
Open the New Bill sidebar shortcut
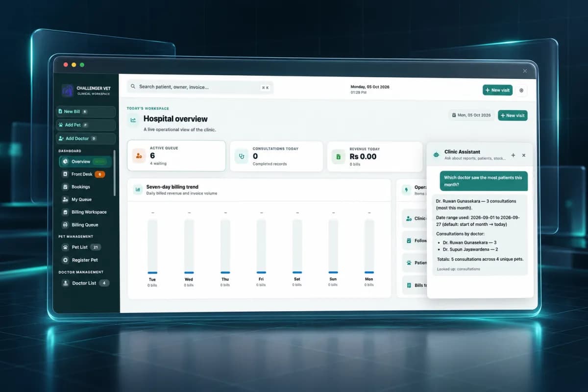(86, 112)
